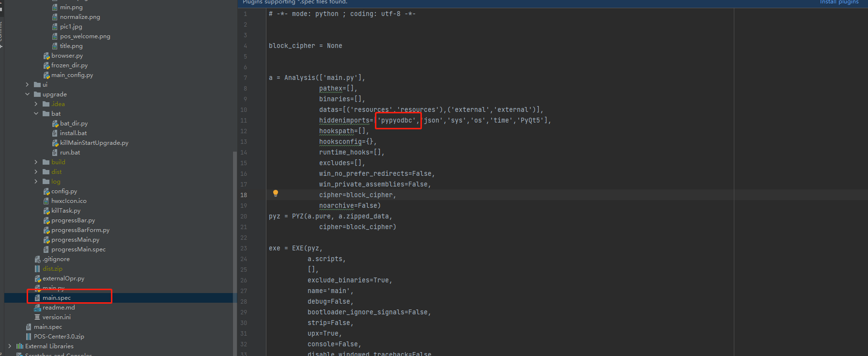Open the min.png file icon
The height and width of the screenshot is (356, 868).
(x=55, y=7)
